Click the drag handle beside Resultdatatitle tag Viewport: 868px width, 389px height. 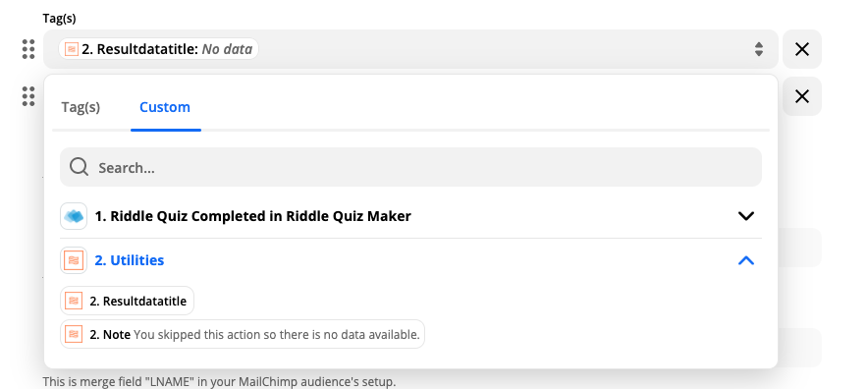pos(28,49)
